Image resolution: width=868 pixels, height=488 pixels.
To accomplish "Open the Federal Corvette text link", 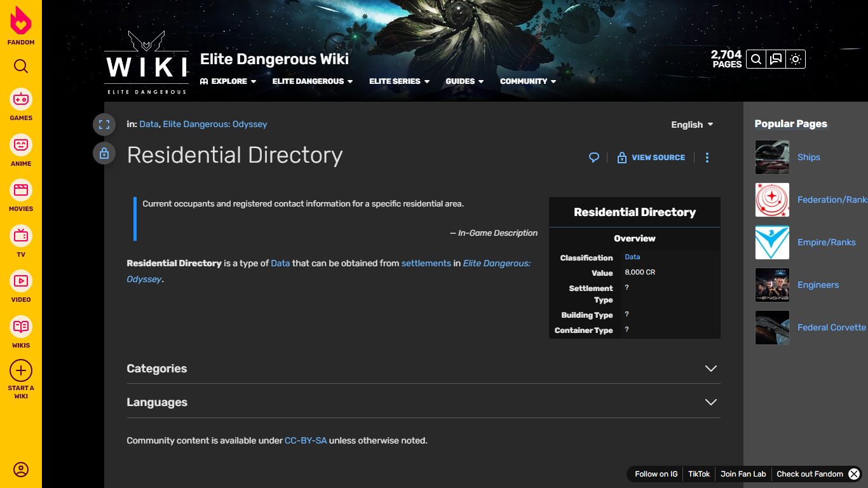I will (x=832, y=327).
